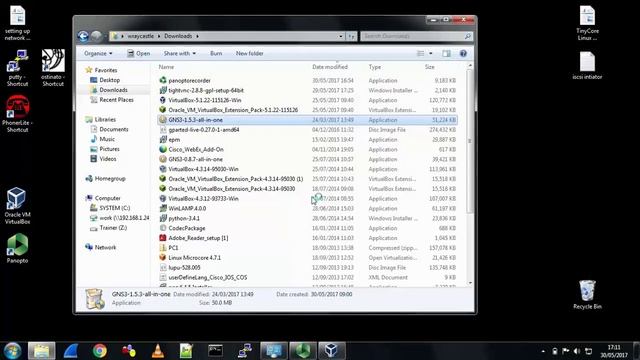Click the Explorer Forward arrow button
The width and height of the screenshot is (640, 360).
[96, 36]
